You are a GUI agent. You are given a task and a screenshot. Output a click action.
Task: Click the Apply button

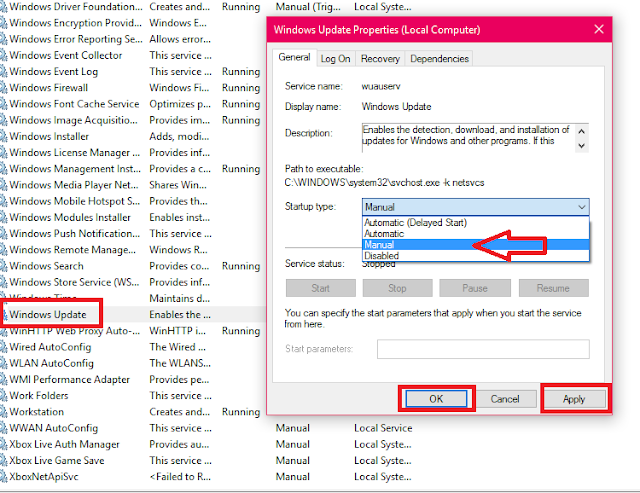574,399
